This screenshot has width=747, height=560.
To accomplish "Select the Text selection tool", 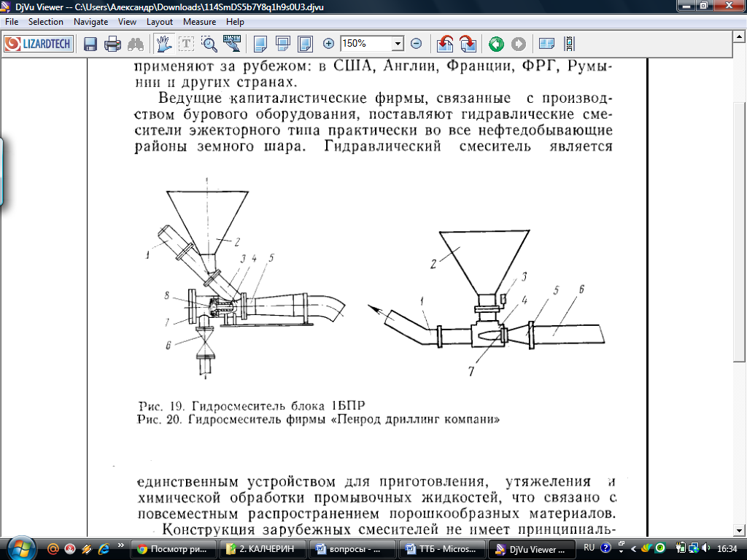I will point(186,44).
